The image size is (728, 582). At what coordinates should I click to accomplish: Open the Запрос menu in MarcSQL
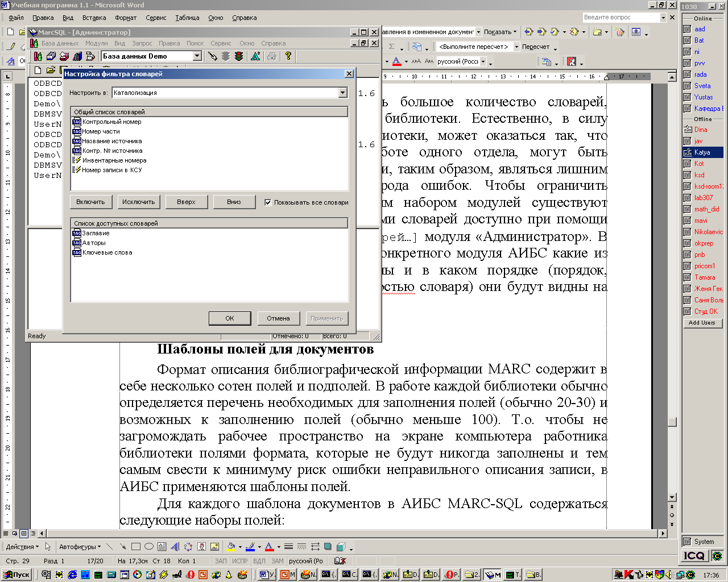click(x=142, y=43)
